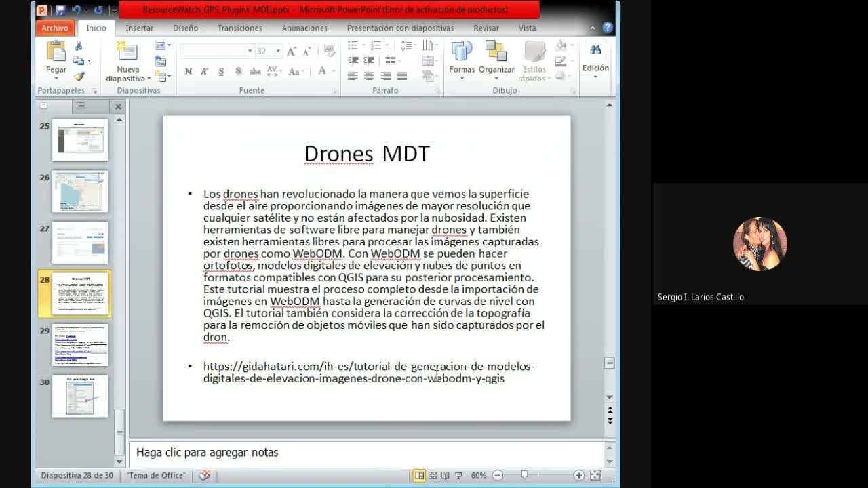Toggle center text alignment
Screen dimensions: 868x488
369,76
